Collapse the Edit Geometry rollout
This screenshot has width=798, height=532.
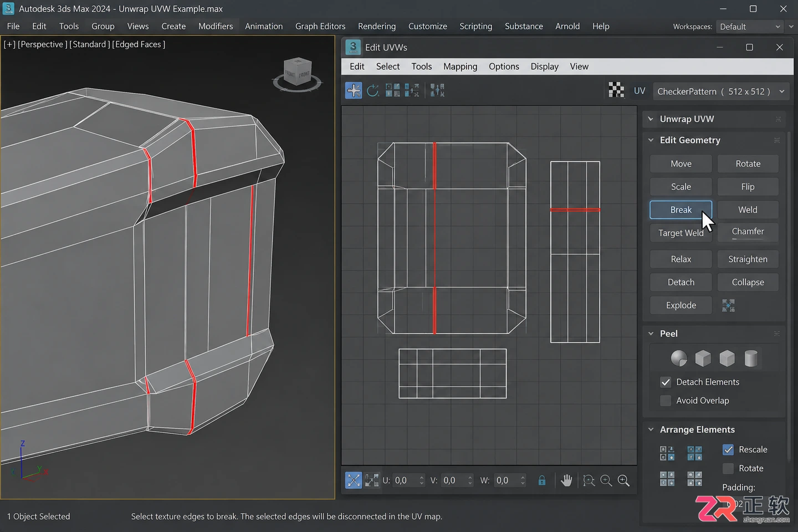pos(651,140)
